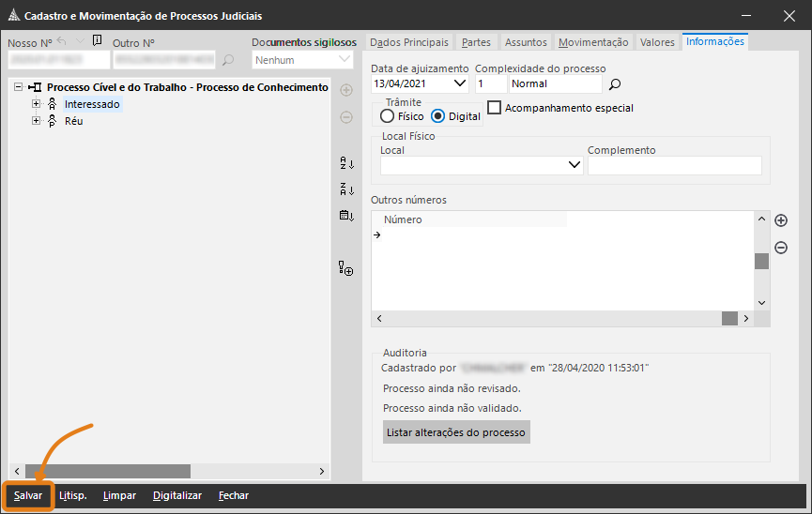
Task: Enable the Acompanhamento especial checkbox
Action: tap(495, 108)
